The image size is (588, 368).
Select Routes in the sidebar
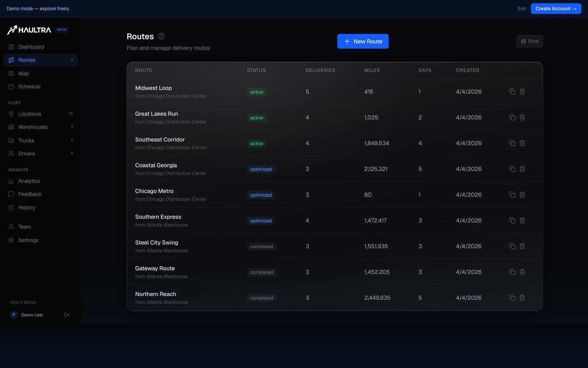(40, 60)
